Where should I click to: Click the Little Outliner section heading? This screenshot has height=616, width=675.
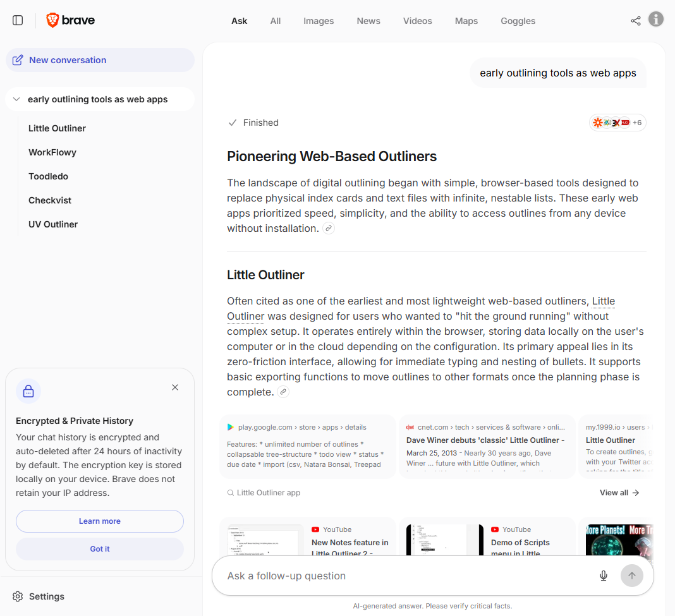tap(265, 275)
